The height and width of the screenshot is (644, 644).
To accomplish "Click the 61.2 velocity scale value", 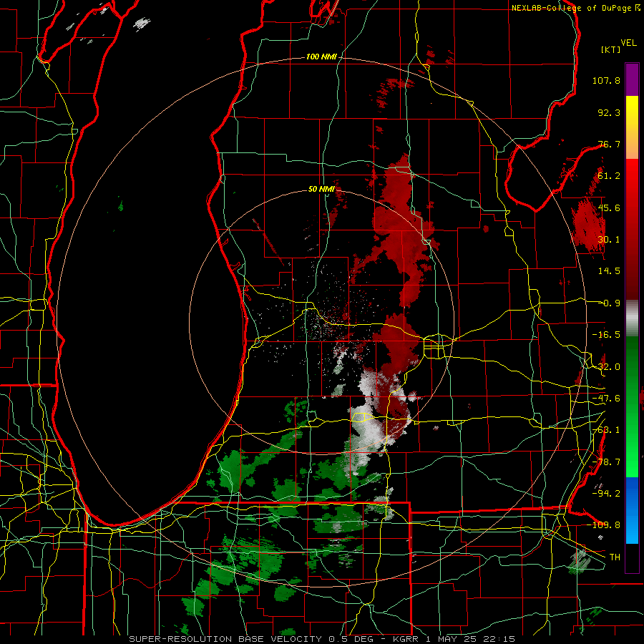I will 609,176.
